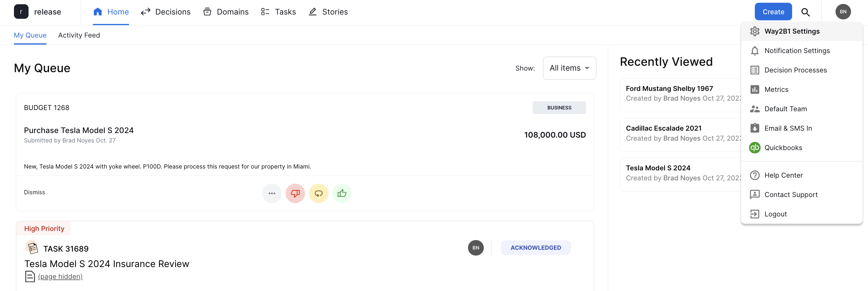Click the yellow comment bubble icon on Budget 1268

coord(318,193)
